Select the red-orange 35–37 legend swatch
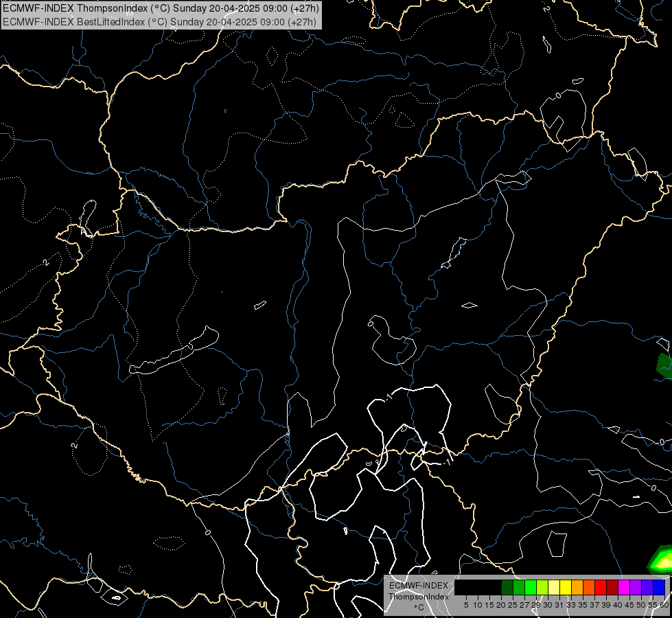Viewport: 672px width, 618px height. click(589, 587)
